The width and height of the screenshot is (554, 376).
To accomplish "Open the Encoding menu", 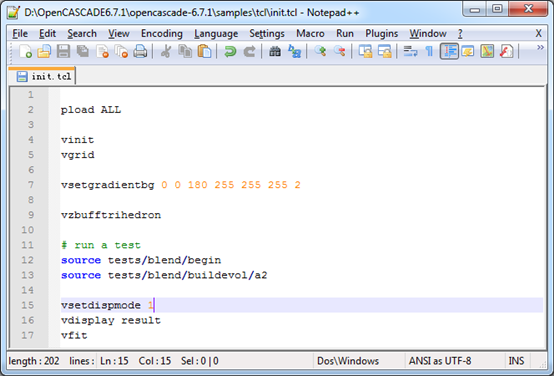I will [x=162, y=34].
